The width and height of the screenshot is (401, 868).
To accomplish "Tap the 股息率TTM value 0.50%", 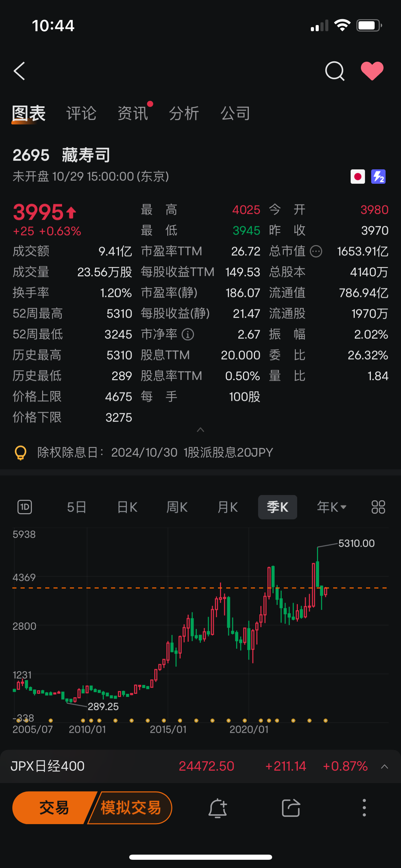I will [243, 376].
